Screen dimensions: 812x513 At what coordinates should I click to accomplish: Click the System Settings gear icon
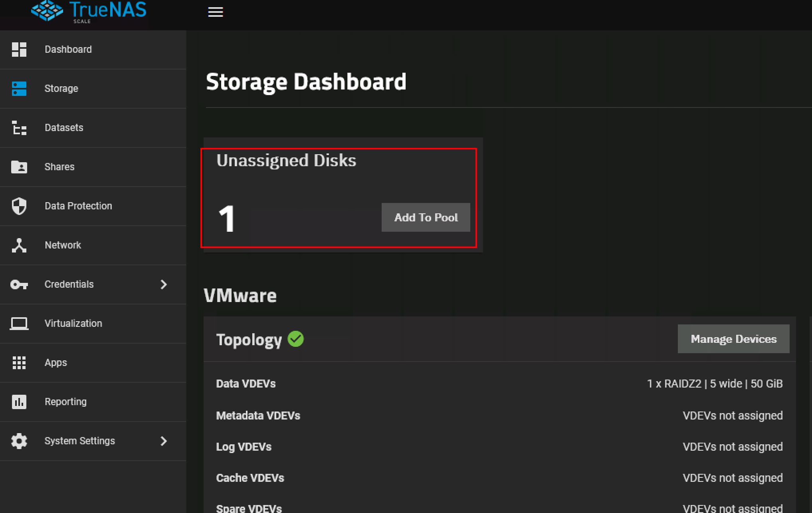[x=19, y=441]
